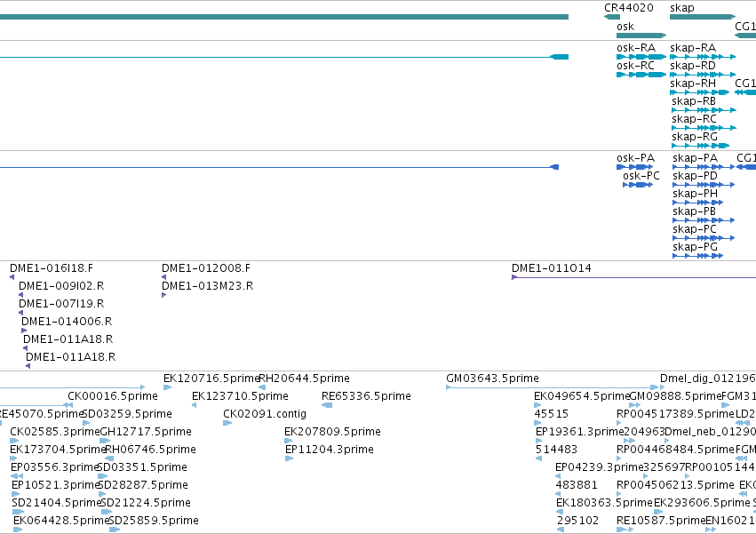Click the 45515 feature label

point(551,414)
